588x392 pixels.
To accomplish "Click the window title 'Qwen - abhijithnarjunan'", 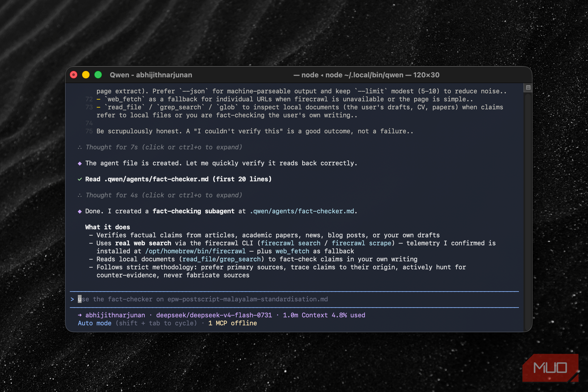I will pyautogui.click(x=151, y=75).
